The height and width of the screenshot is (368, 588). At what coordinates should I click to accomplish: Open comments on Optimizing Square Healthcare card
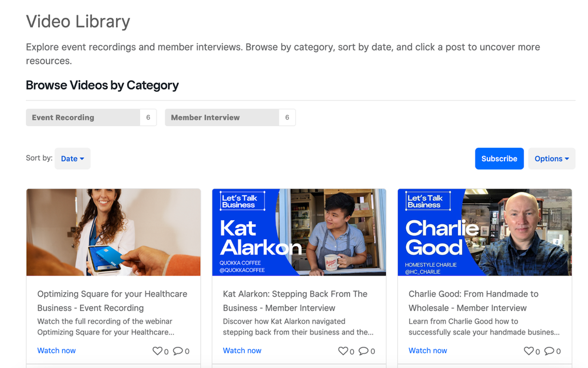[x=178, y=351]
